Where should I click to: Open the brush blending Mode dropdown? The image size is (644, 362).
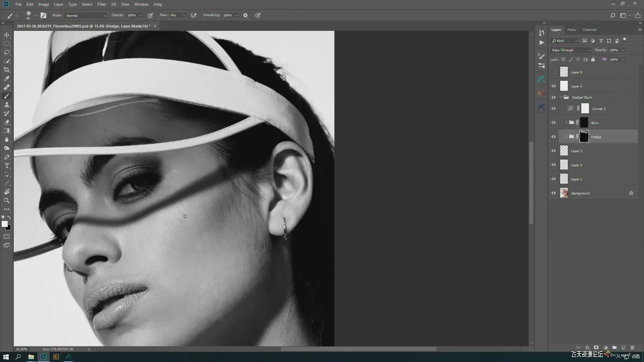[86, 15]
